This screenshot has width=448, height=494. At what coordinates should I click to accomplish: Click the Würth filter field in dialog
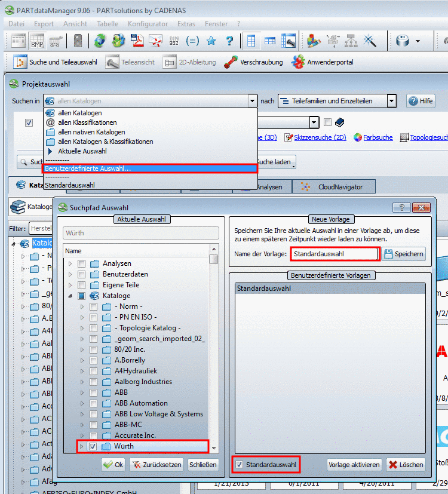coord(141,233)
